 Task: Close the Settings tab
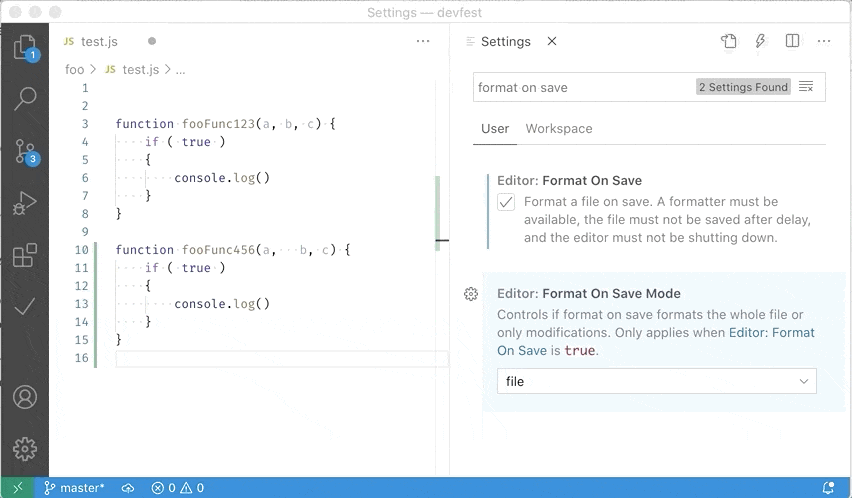(552, 42)
